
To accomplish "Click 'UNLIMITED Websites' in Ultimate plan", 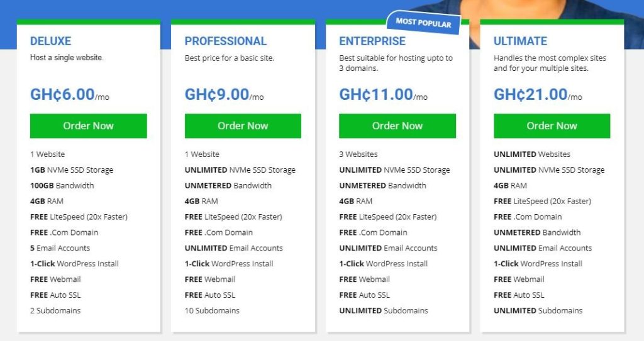I will (532, 154).
